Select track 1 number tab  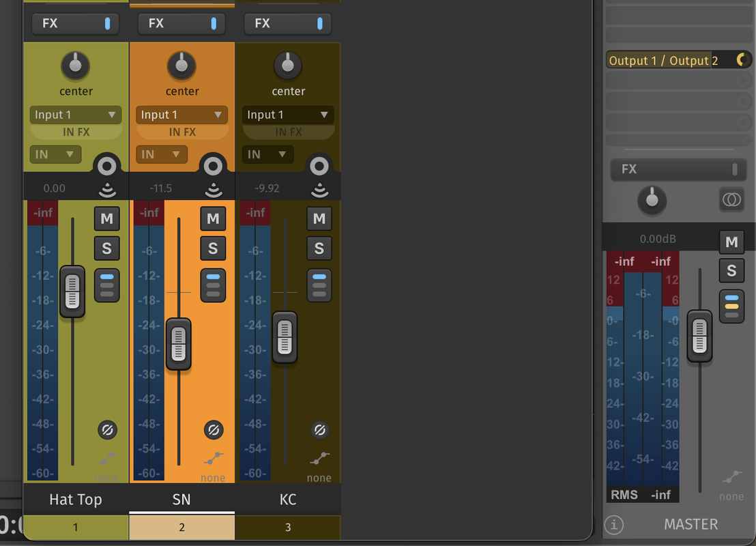[x=76, y=527]
